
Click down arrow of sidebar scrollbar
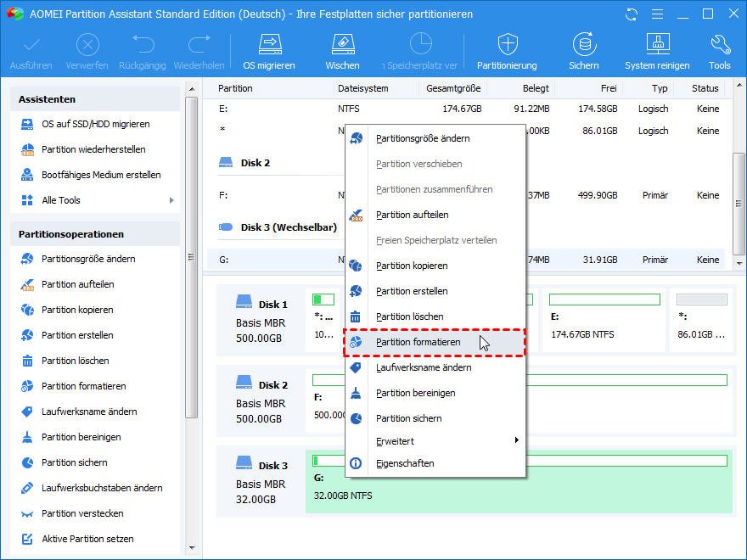click(x=192, y=548)
